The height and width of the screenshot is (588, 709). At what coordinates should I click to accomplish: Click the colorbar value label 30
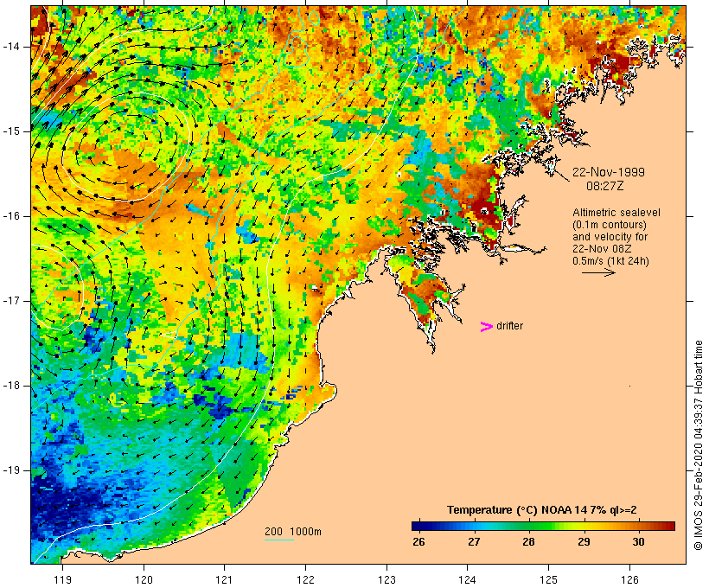(638, 541)
